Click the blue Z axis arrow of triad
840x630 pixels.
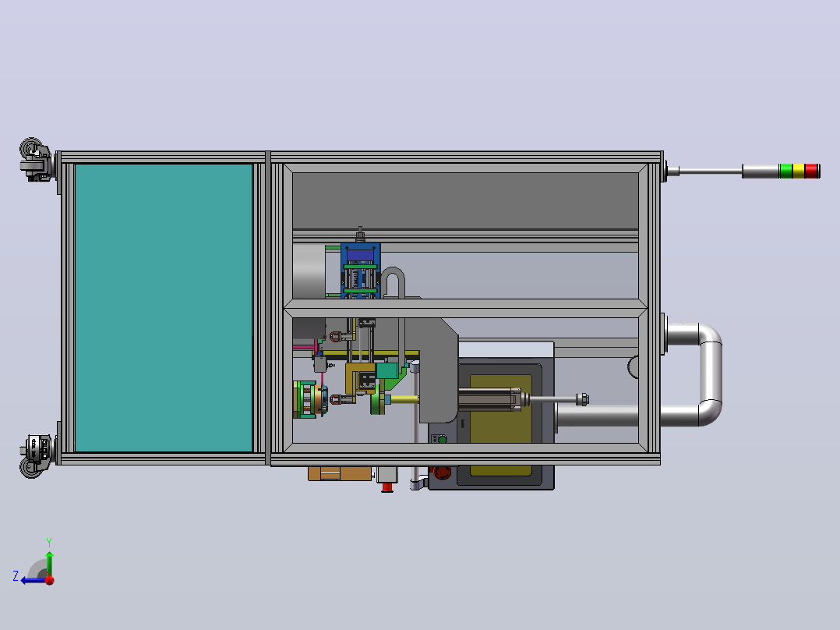[34, 580]
